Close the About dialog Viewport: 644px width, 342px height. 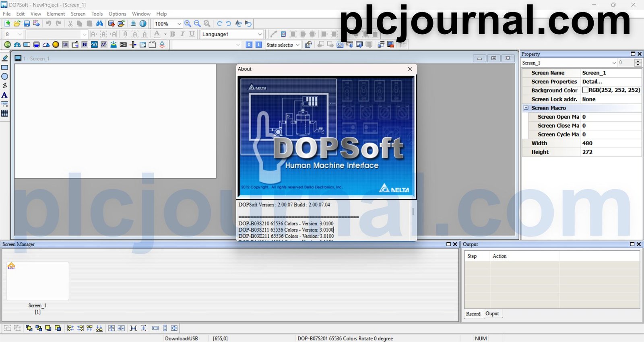(410, 69)
